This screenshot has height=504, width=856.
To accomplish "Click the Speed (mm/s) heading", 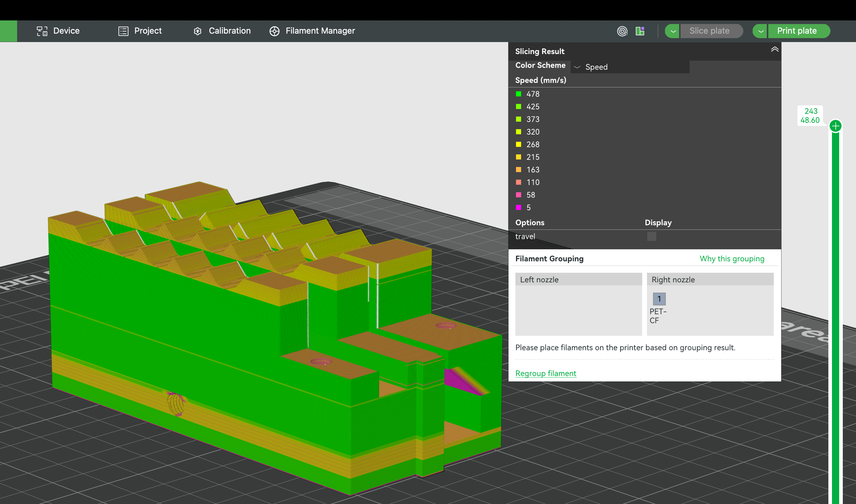I will (x=541, y=80).
